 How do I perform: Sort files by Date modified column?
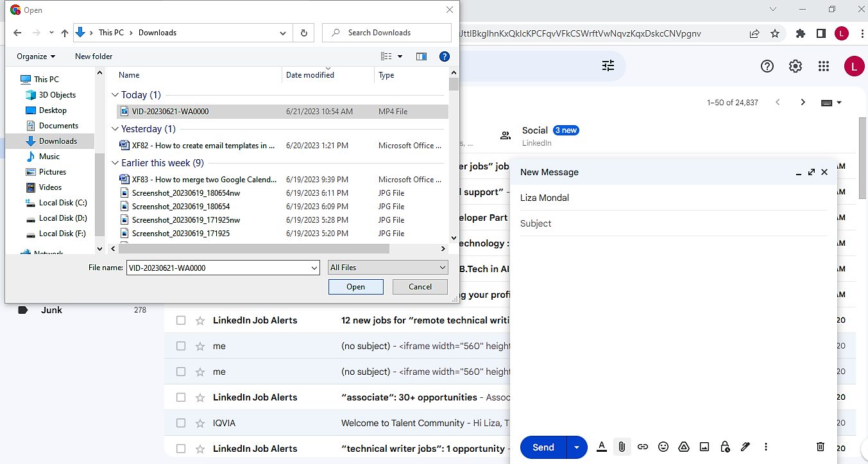click(x=310, y=75)
